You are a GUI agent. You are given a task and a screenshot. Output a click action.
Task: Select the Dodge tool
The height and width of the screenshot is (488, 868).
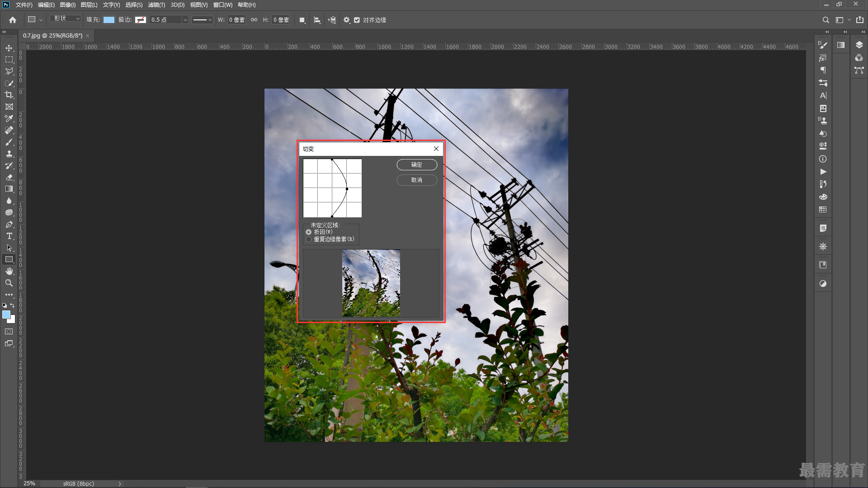point(9,212)
